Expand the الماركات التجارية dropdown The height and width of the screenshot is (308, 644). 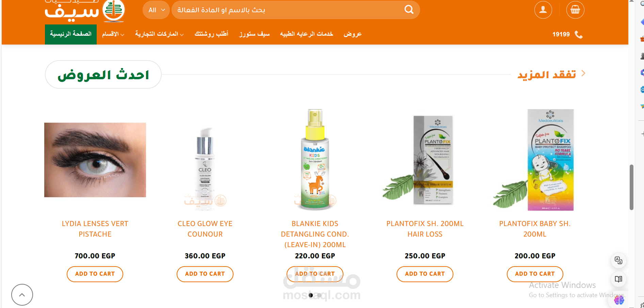click(159, 34)
